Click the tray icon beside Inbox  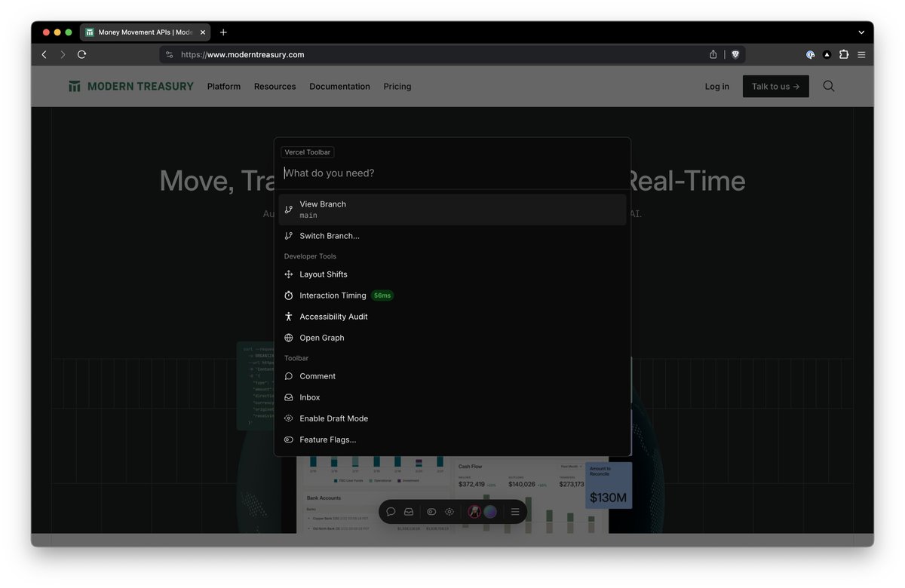click(x=289, y=397)
